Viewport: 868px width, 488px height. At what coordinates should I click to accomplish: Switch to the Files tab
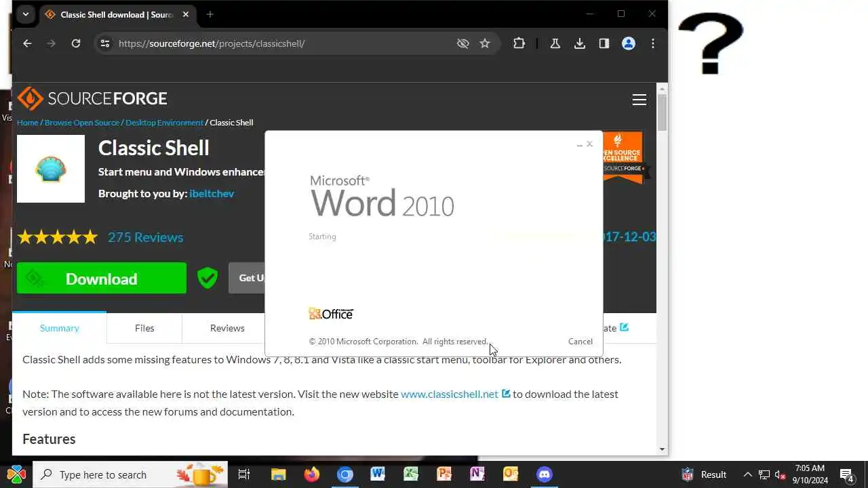pos(144,328)
